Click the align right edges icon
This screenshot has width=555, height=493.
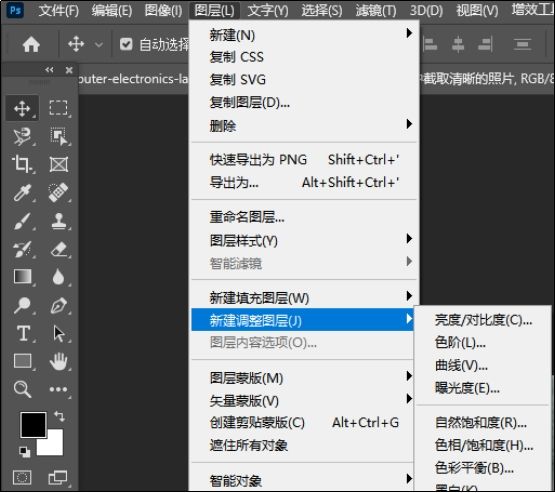click(x=485, y=45)
